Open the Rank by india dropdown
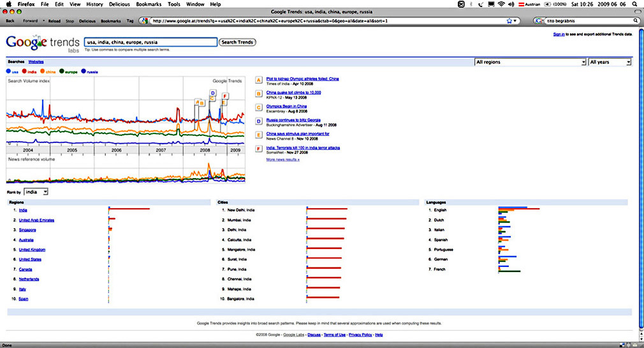The width and height of the screenshot is (644, 348). tap(36, 192)
